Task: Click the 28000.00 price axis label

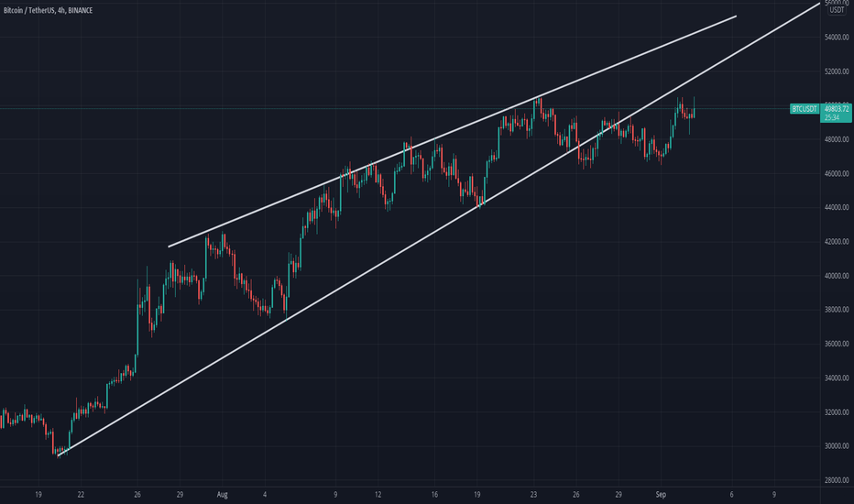Action: click(x=836, y=480)
